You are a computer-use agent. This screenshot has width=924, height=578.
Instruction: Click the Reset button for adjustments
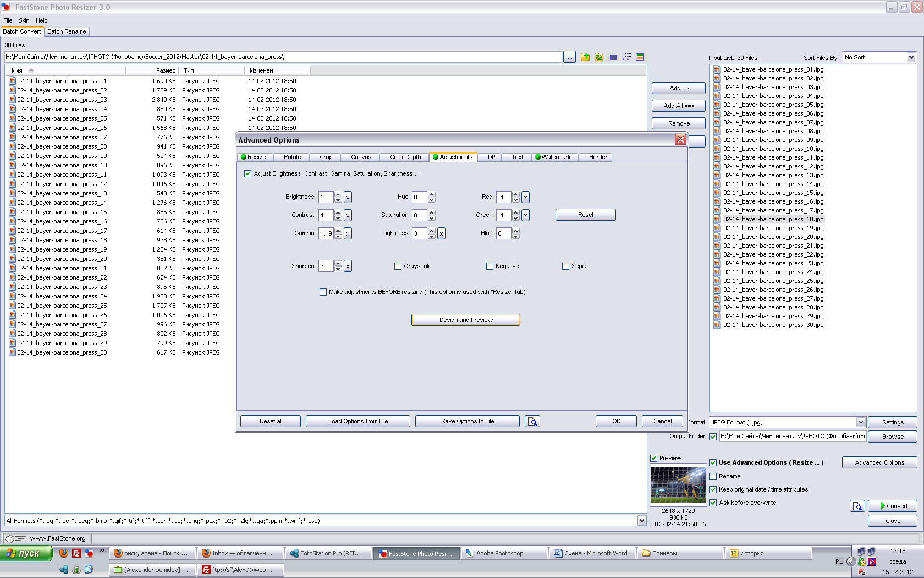pyautogui.click(x=586, y=215)
